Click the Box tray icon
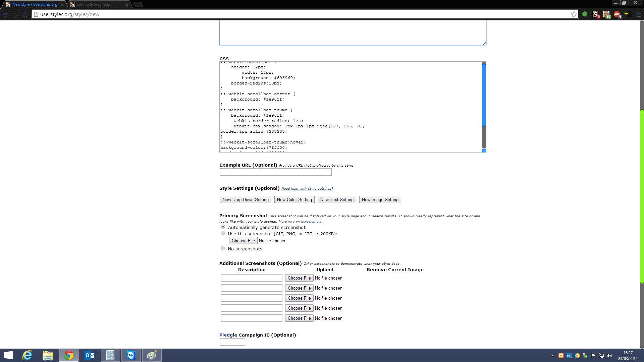This screenshot has height=362, width=644. tap(569, 356)
